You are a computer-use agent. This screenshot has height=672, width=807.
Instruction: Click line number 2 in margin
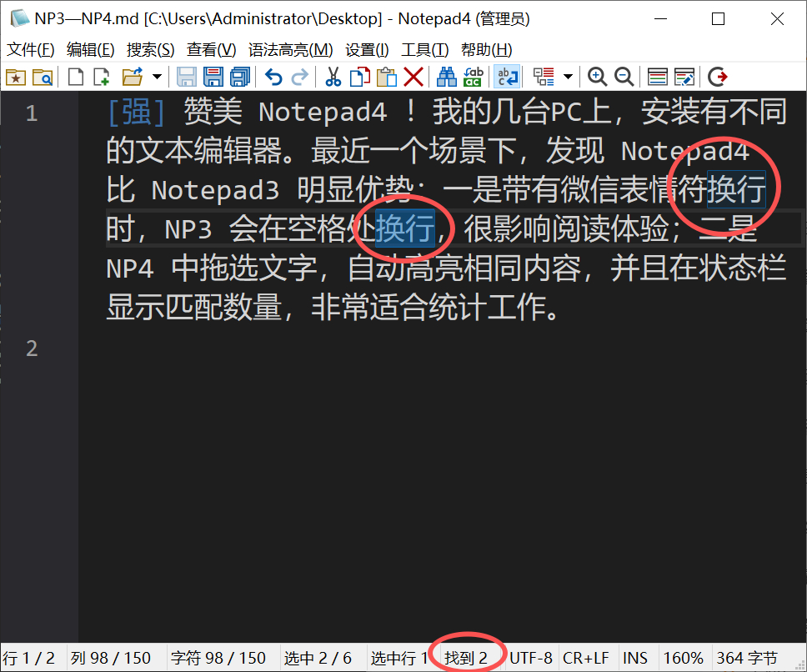[32, 349]
